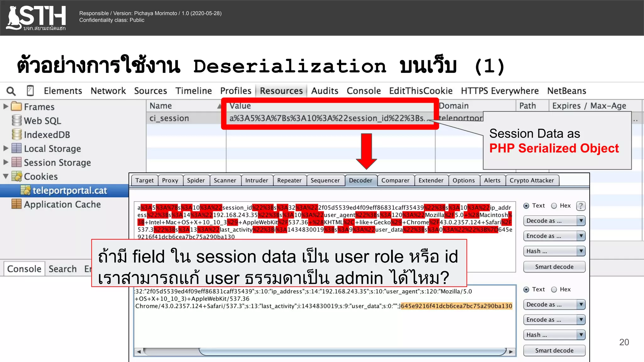Open the Timeline tab
Viewport: 644px width, 362px height.
coord(194,91)
